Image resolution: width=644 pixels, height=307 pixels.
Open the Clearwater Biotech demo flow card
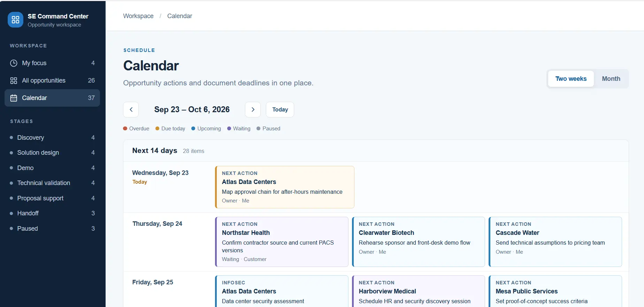[419, 242]
